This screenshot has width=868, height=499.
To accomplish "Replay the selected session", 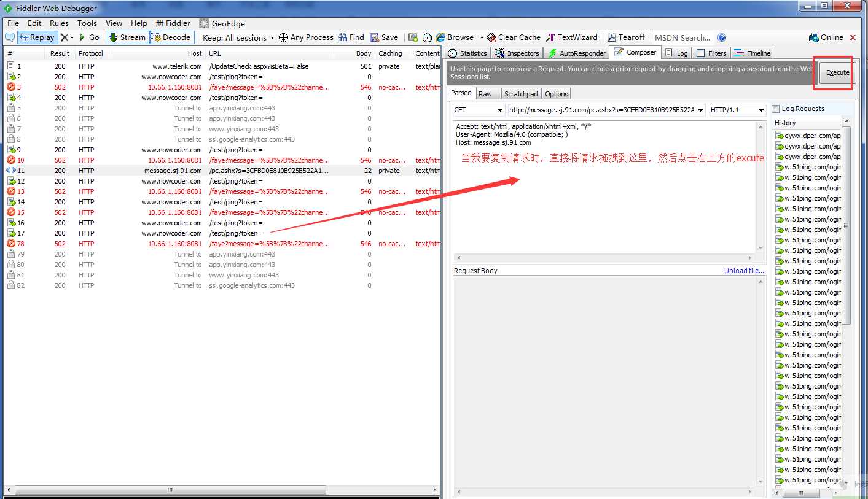I will (x=37, y=37).
